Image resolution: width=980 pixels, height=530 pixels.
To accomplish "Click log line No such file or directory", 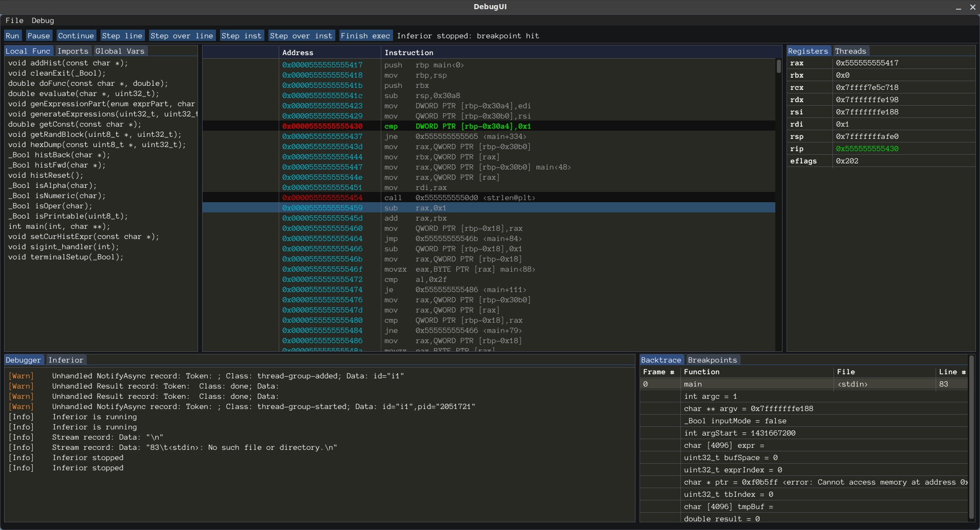I will tap(173, 447).
